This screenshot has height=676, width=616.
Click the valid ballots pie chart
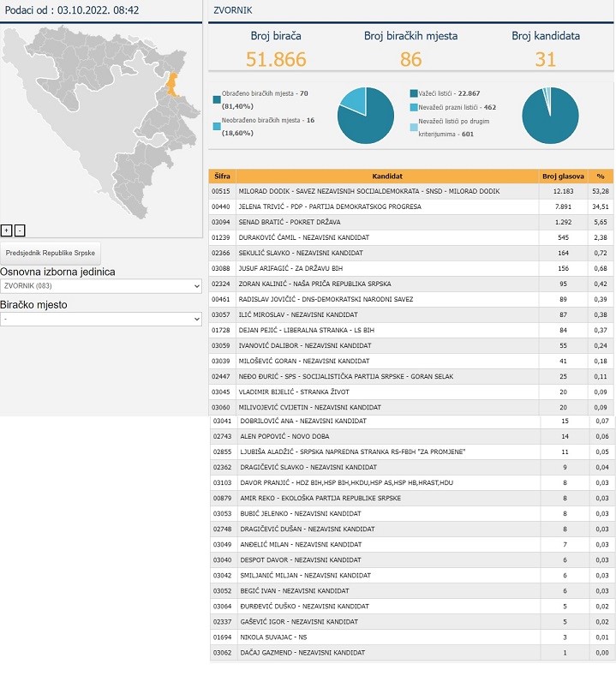click(x=550, y=116)
